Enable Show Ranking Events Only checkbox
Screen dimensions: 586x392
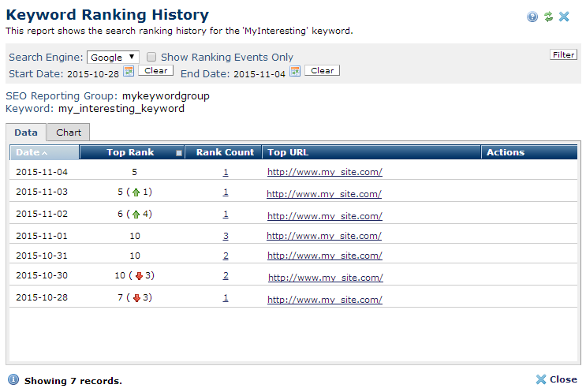click(x=151, y=57)
